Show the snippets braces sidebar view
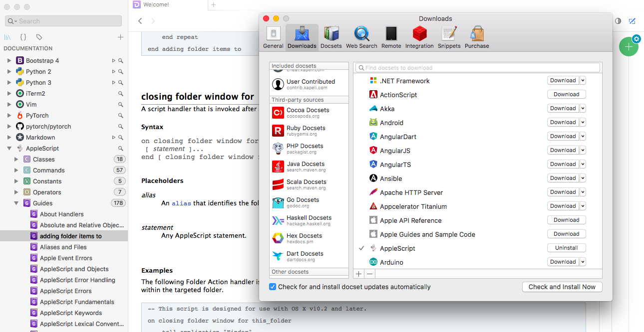The height and width of the screenshot is (332, 644). click(23, 37)
